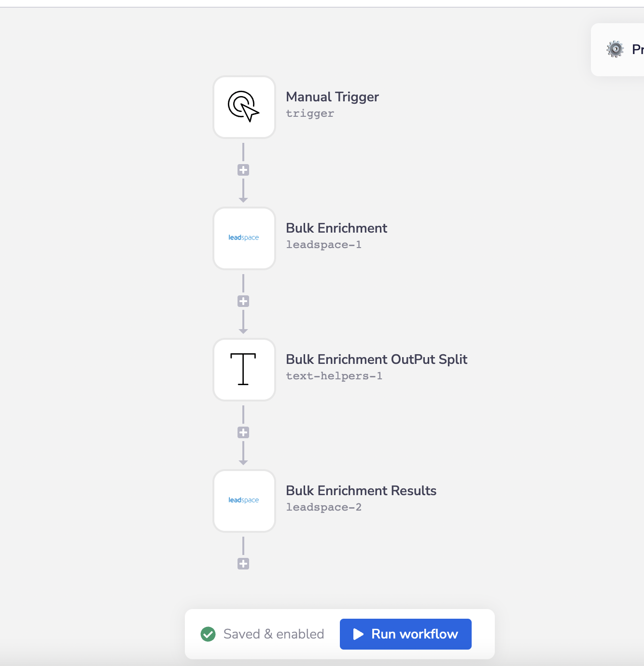Click the Bulk Enrichment title label
Screen dimensions: 644x666
click(336, 228)
